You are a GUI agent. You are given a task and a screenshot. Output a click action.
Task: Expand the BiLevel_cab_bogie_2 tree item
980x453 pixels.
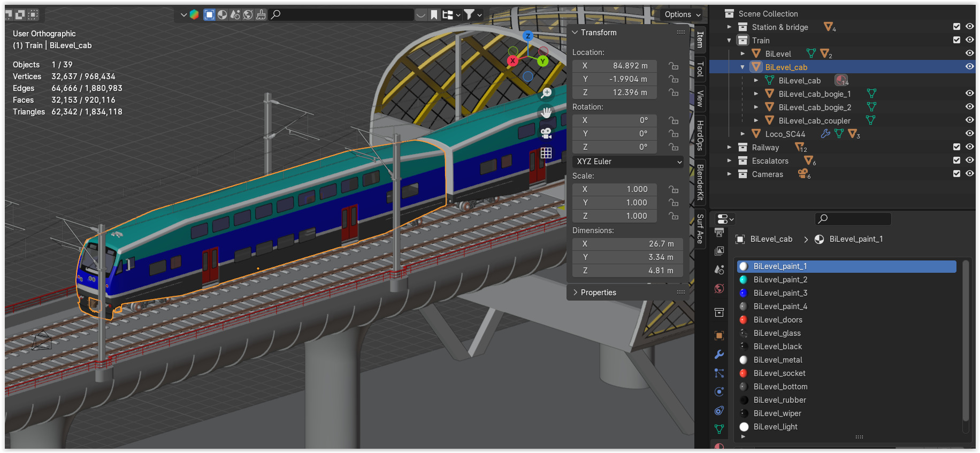tap(756, 107)
